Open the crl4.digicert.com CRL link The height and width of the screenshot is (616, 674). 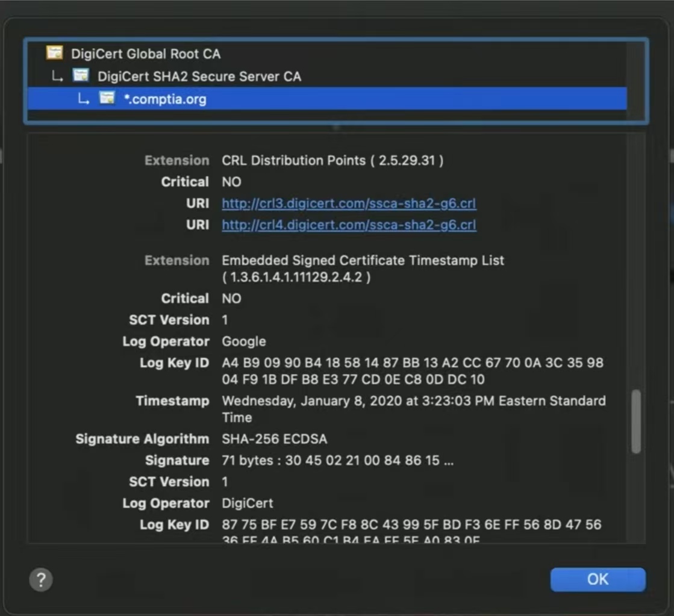pos(349,225)
